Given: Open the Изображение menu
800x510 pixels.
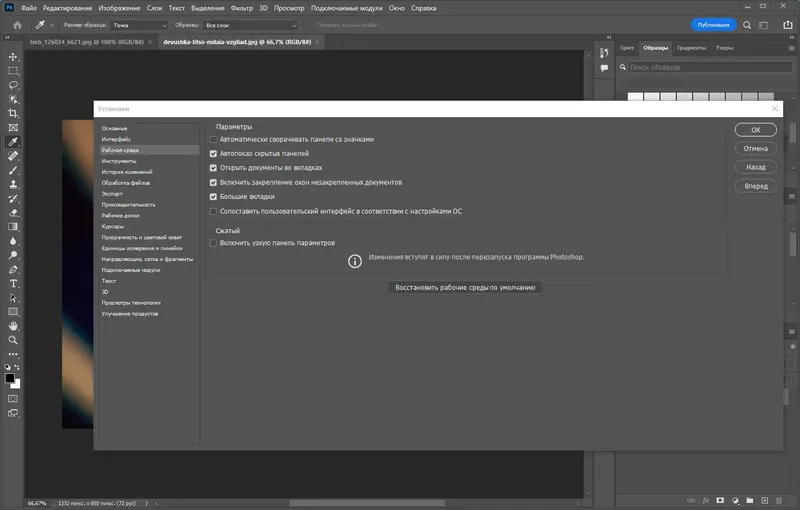Looking at the screenshot, I should click(119, 8).
